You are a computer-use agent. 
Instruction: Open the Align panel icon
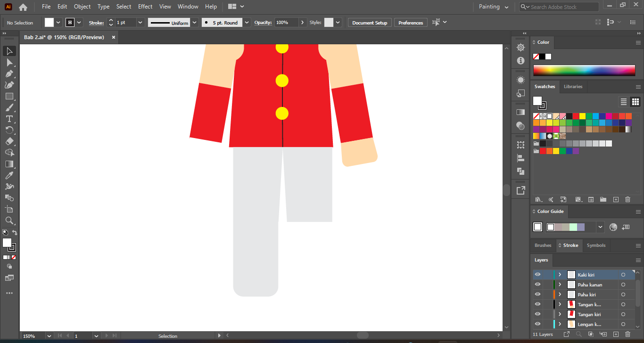coord(520,158)
